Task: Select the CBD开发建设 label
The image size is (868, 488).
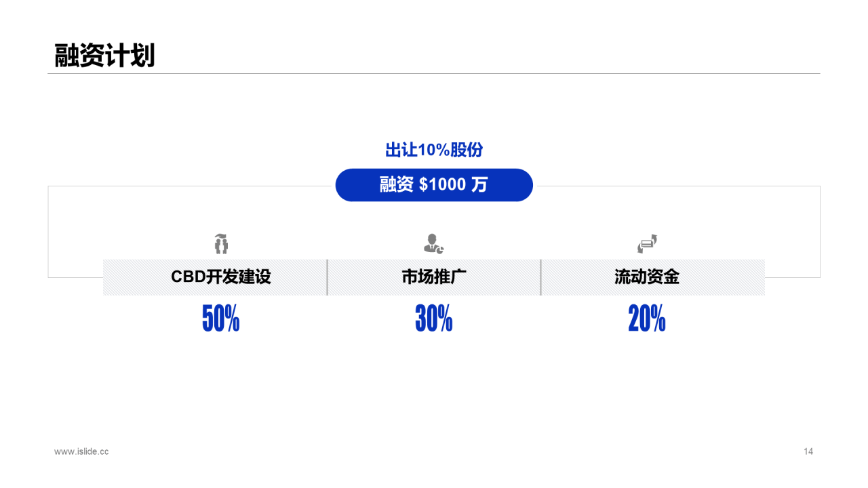Action: pyautogui.click(x=221, y=277)
